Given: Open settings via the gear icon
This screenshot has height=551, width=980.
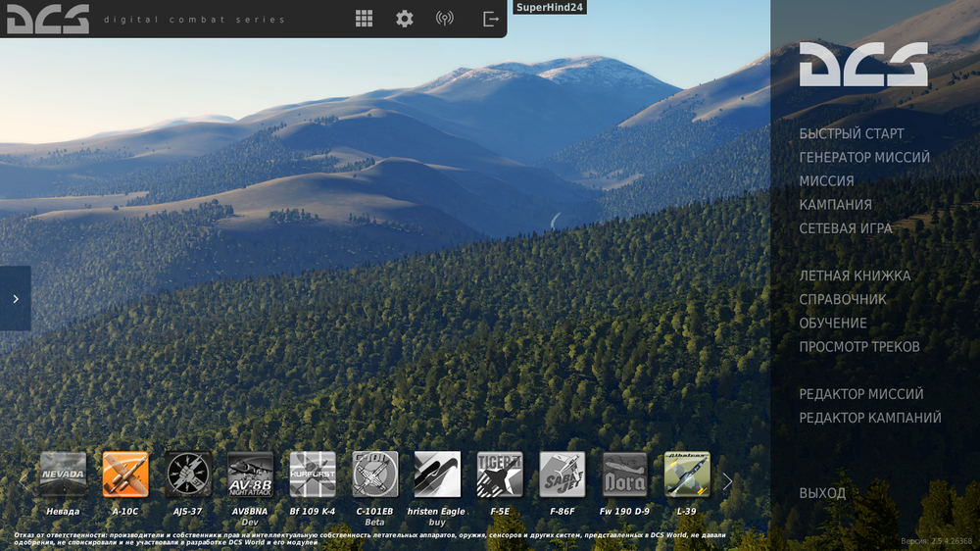Looking at the screenshot, I should click(405, 19).
